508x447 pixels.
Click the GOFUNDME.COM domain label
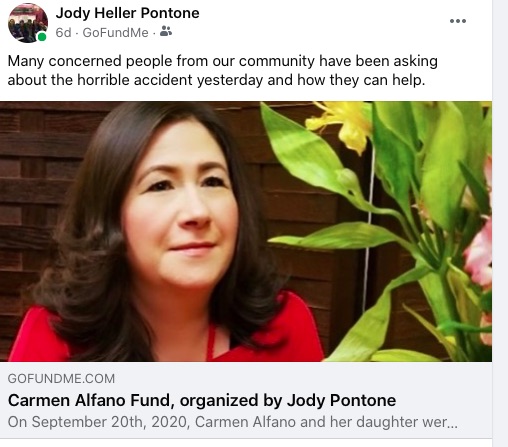(x=61, y=379)
